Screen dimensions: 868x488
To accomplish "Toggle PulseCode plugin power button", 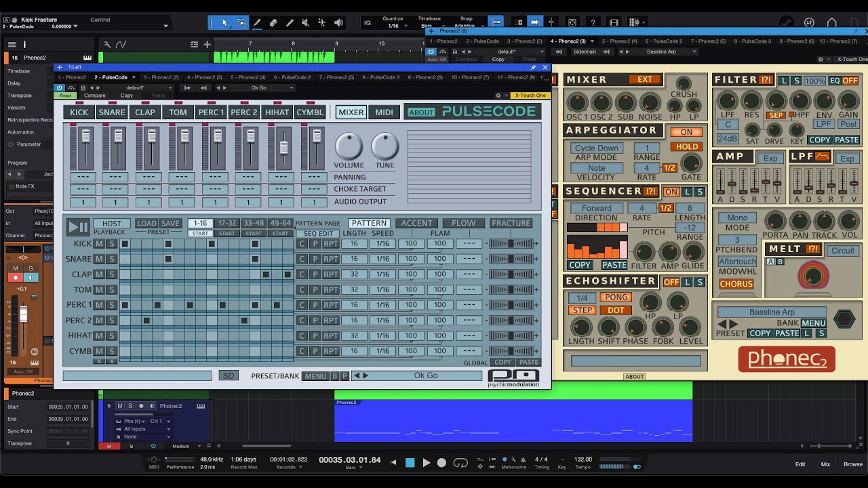I will click(x=60, y=87).
